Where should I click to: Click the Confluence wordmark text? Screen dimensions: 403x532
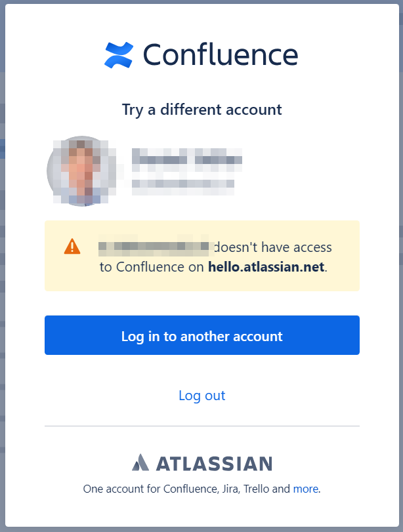coord(221,54)
